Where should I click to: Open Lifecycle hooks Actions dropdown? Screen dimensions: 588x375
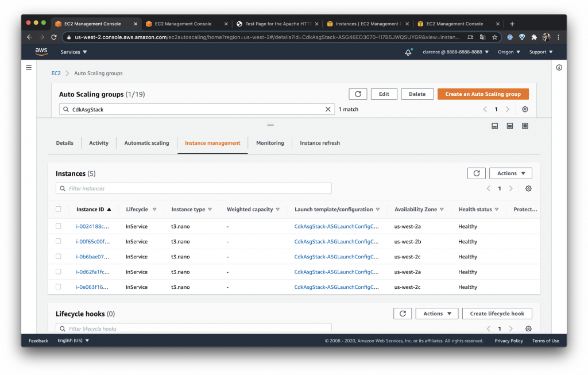pyautogui.click(x=437, y=314)
